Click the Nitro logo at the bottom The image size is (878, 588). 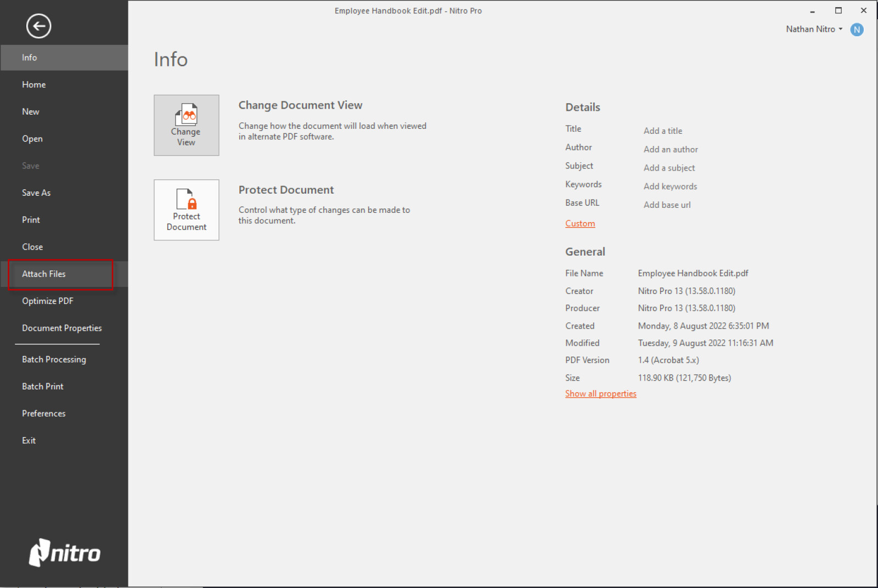tap(64, 553)
